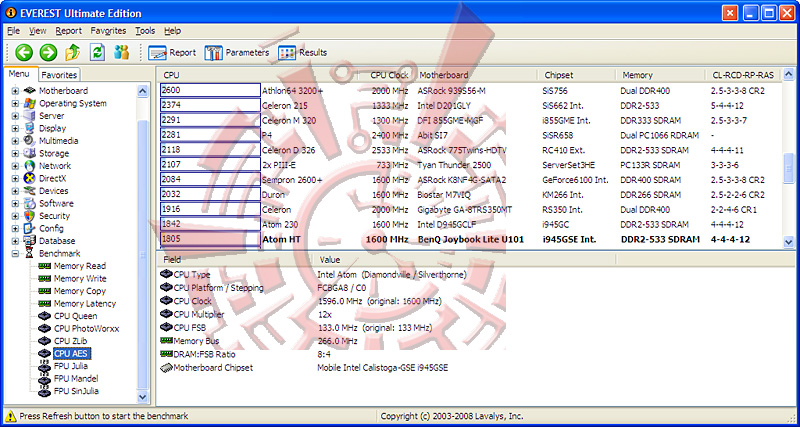Open the Memory Latency benchmark
800x427 pixels.
click(85, 304)
